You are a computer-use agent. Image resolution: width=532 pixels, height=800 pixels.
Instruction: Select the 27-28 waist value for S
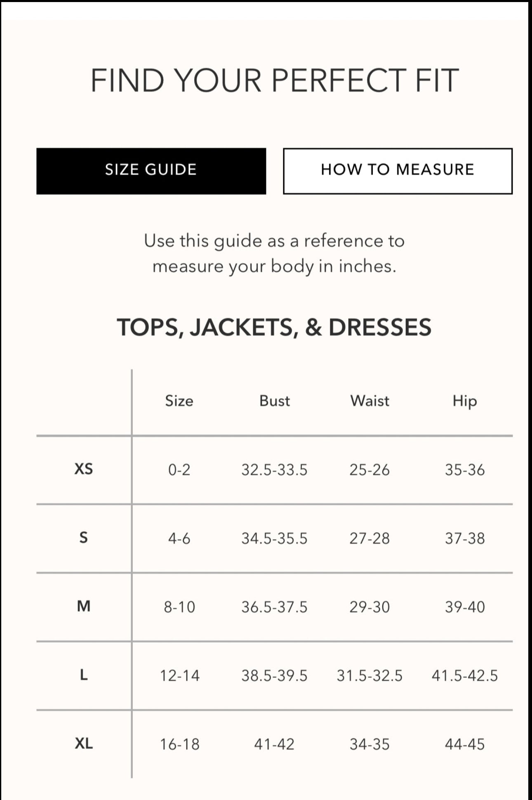pos(370,538)
